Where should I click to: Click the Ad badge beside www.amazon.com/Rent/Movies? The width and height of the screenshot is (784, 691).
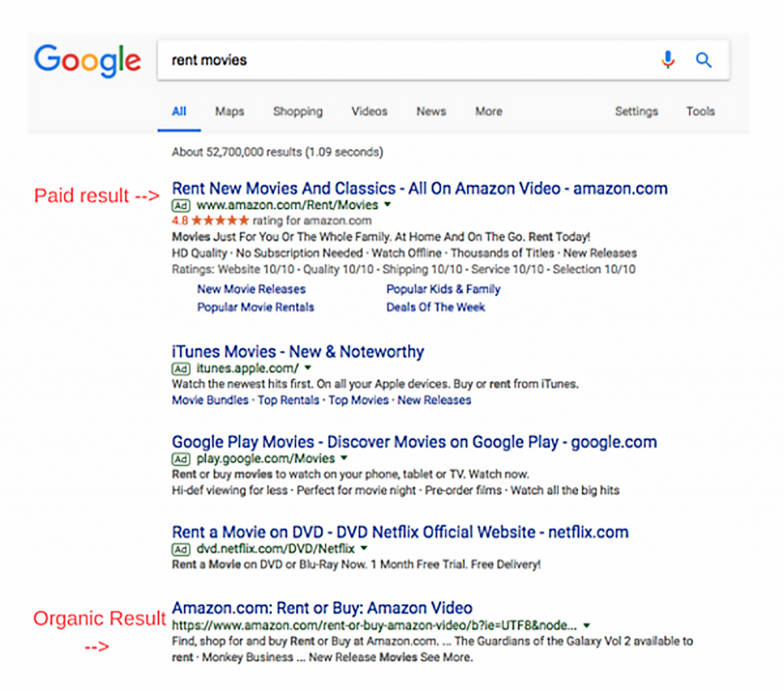click(x=181, y=205)
